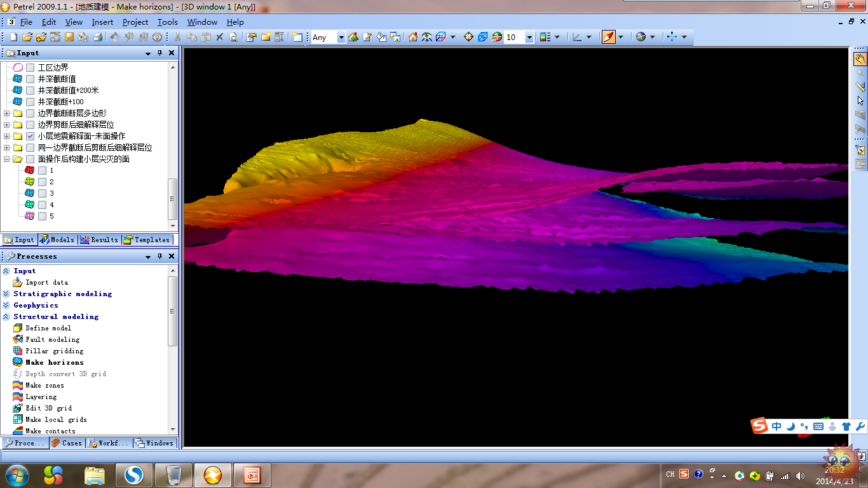Open Windows Start button
Screen dimensions: 868x488
tap(16, 475)
